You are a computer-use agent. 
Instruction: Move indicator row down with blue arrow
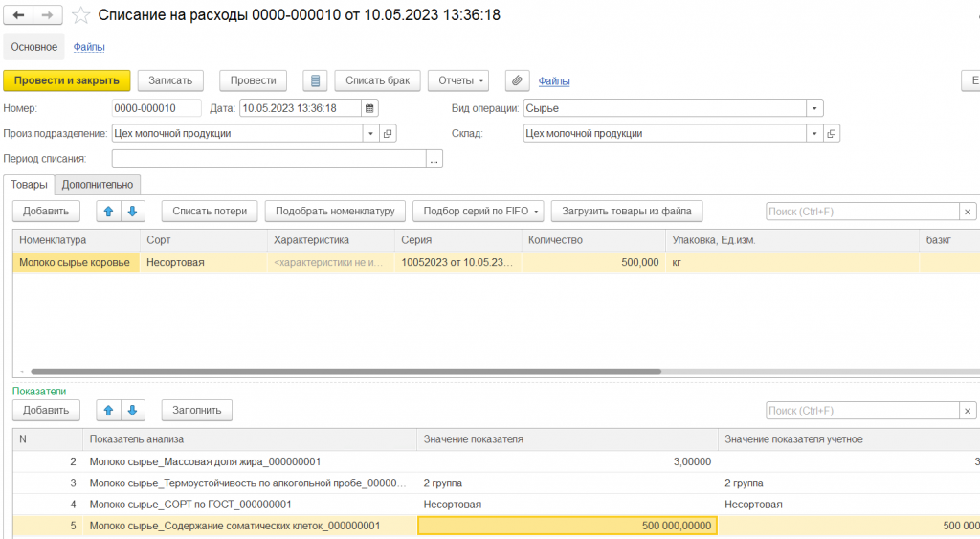(x=132, y=410)
